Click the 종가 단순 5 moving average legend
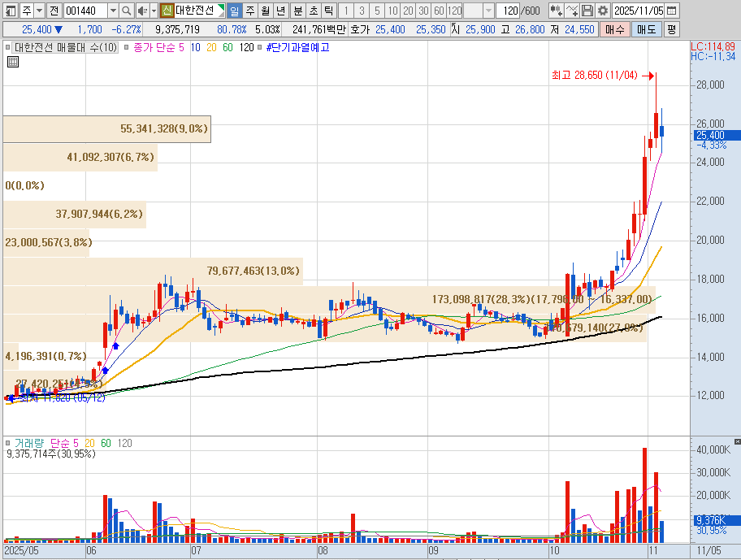This screenshot has height=560, width=741. pyautogui.click(x=158, y=48)
